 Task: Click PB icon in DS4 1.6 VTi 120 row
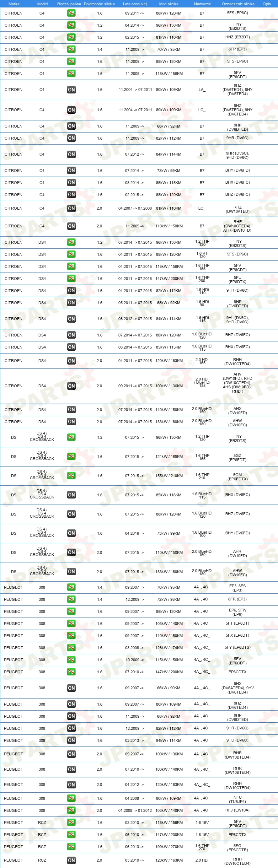pyautogui.click(x=71, y=254)
